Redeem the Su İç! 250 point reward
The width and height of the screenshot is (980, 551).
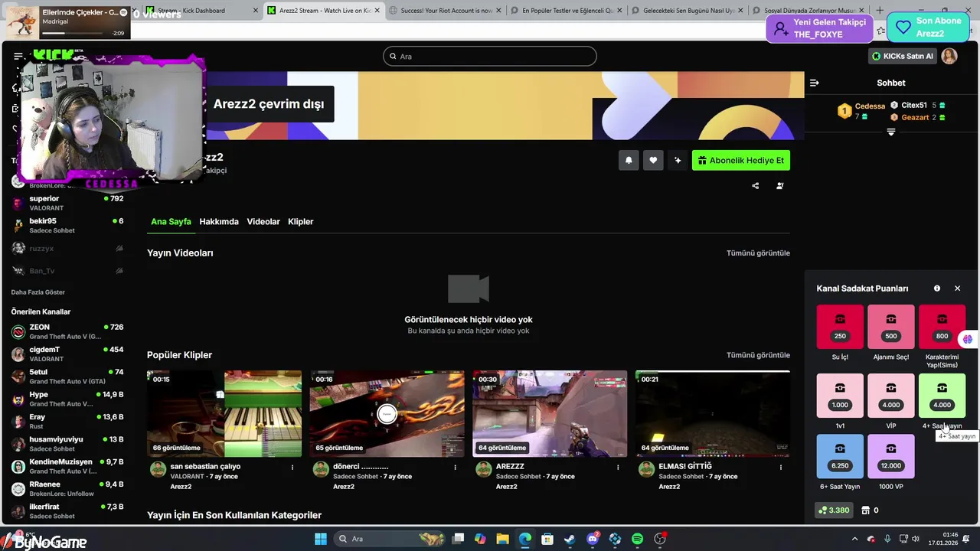(x=840, y=327)
